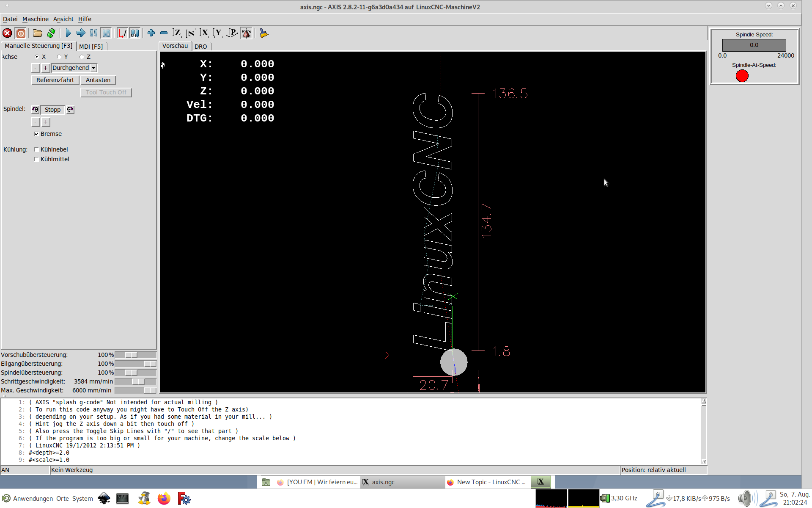Toggle the machine power button
The image size is (812, 508).
[21, 33]
